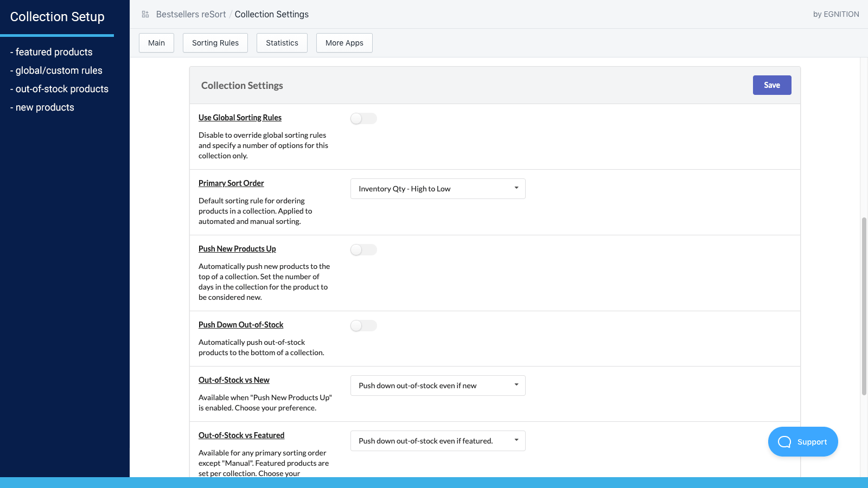Click the Use Global Sorting Rules link
Image resolution: width=868 pixels, height=488 pixels.
240,118
